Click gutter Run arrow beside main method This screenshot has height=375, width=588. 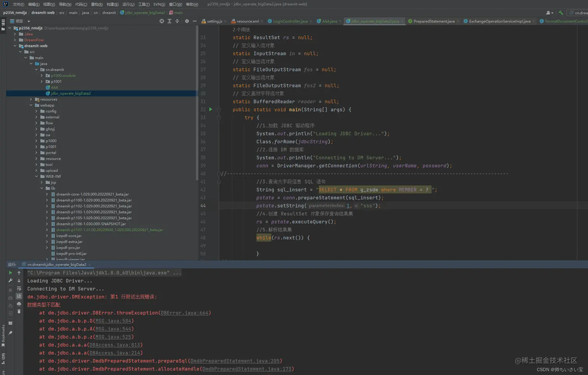coord(211,110)
